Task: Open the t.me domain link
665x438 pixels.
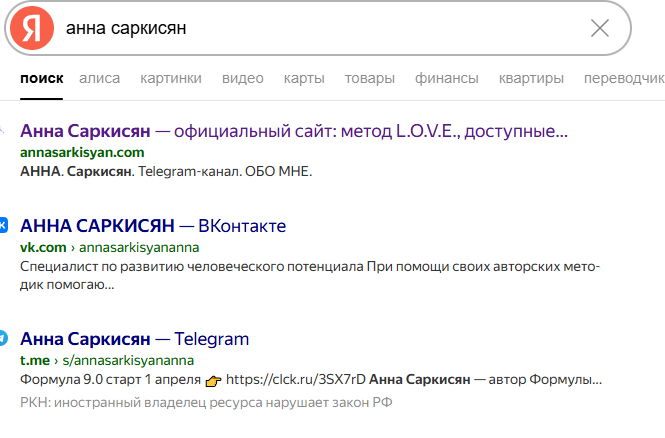Action: (x=35, y=360)
